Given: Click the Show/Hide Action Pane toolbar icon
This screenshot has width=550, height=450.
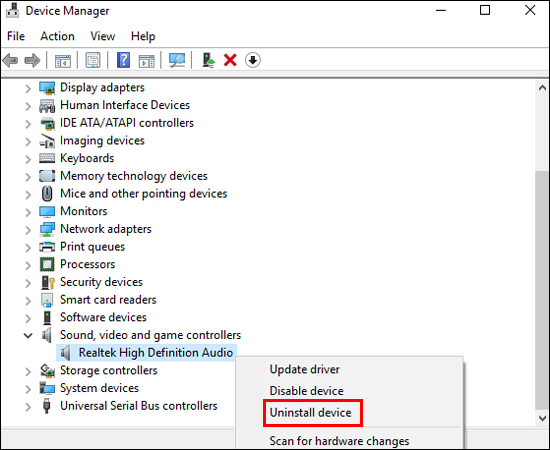Looking at the screenshot, I should [x=147, y=61].
